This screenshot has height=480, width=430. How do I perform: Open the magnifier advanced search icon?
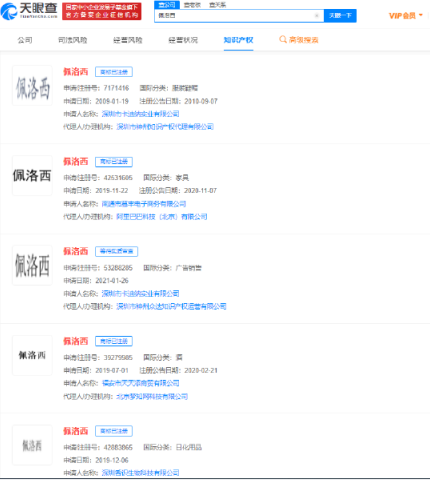coord(283,40)
